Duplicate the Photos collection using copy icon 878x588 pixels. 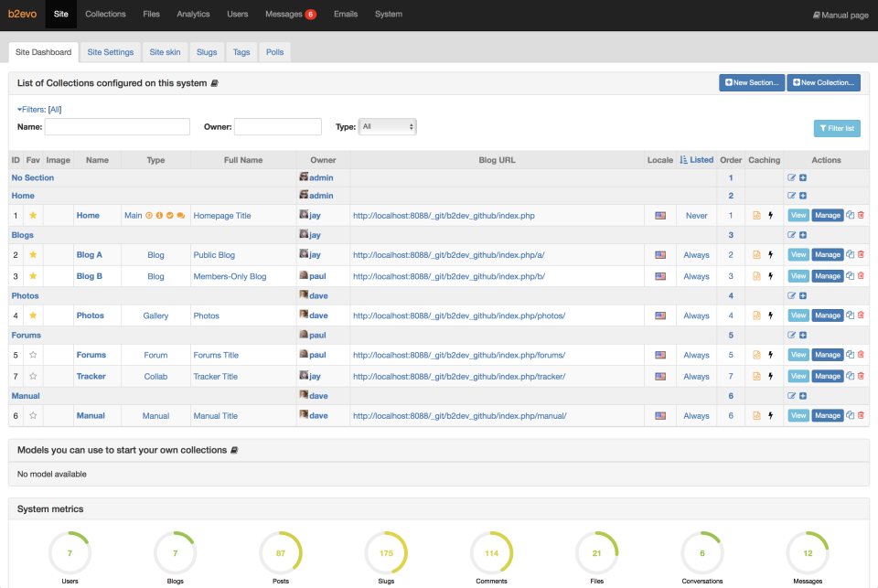coord(850,315)
